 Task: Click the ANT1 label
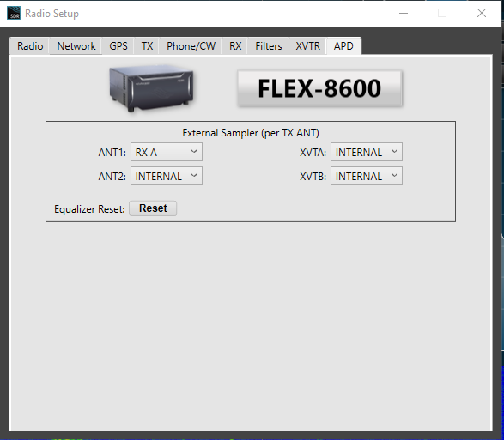pyautogui.click(x=112, y=152)
